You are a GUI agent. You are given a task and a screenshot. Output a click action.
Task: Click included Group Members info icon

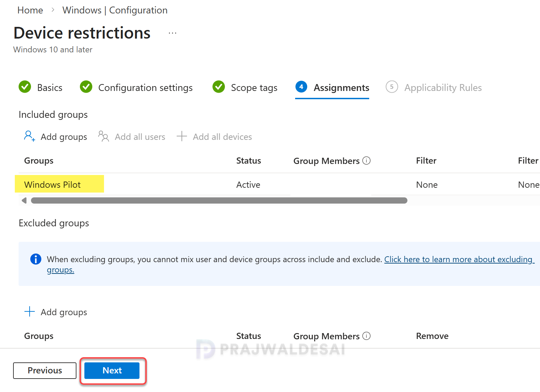click(x=366, y=161)
